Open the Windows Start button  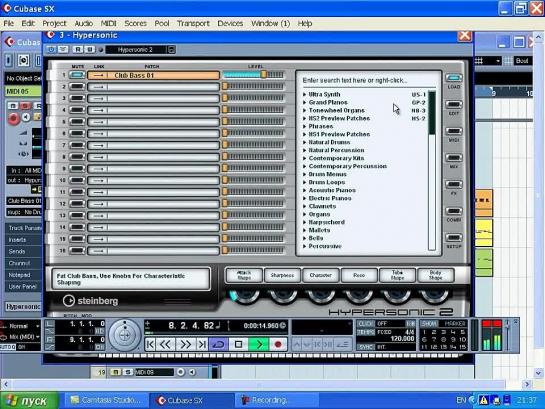tap(29, 401)
